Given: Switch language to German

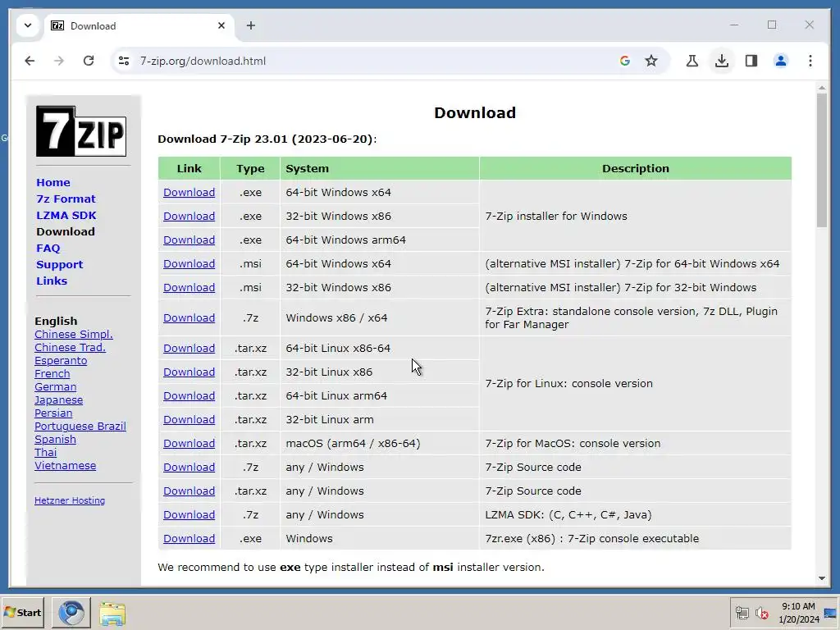Looking at the screenshot, I should tap(55, 387).
